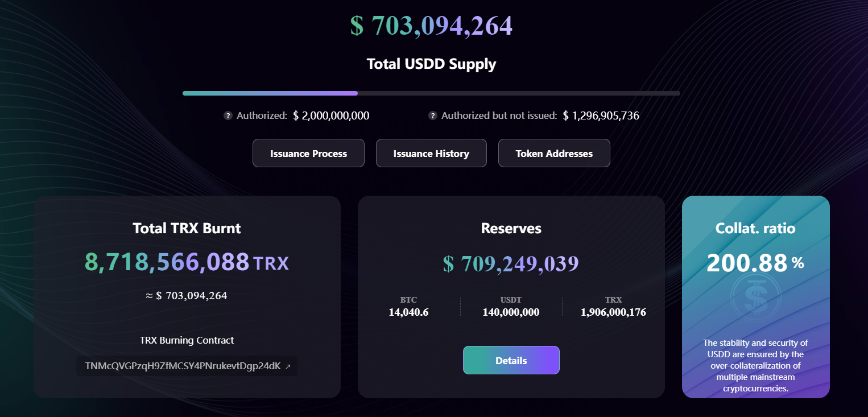Open Reserves Details
This screenshot has height=417, width=868.
[511, 361]
